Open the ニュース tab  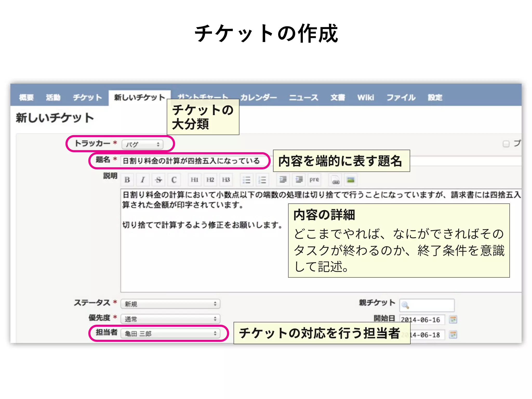304,98
